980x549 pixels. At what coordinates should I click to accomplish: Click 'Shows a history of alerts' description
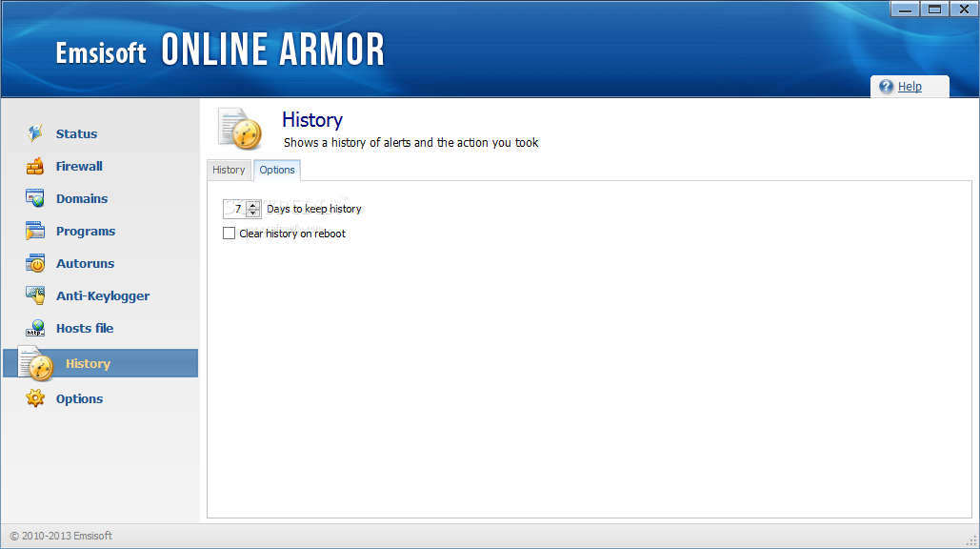click(410, 143)
